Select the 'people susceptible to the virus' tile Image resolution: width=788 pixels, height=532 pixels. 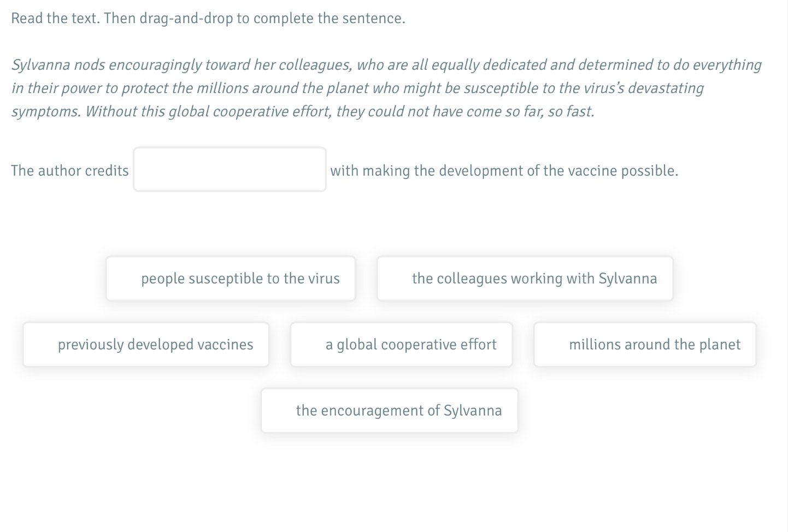pos(231,279)
